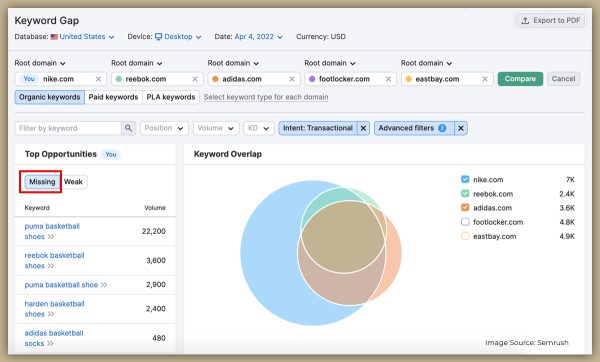Open Root domain dropdown above nike.com
The image size is (600, 362).
click(x=40, y=63)
